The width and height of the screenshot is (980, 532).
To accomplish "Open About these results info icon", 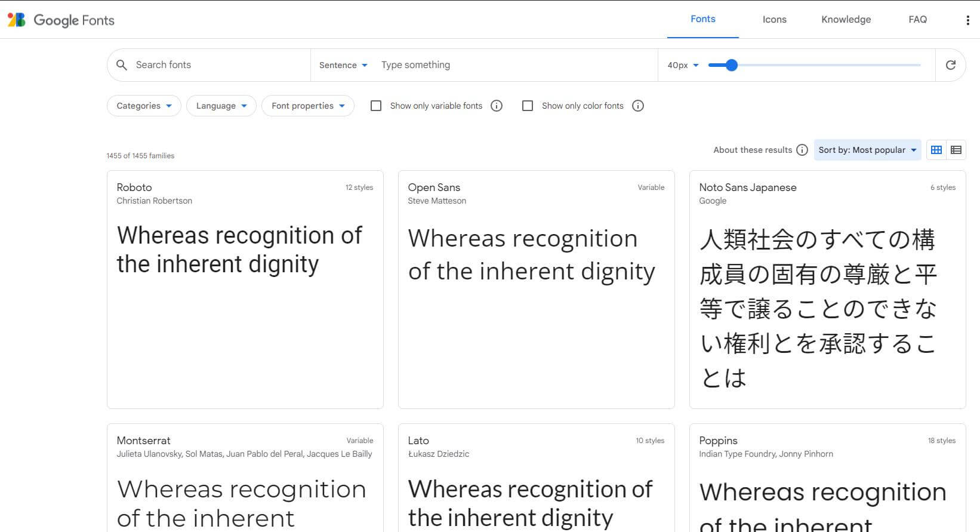I will coord(802,150).
